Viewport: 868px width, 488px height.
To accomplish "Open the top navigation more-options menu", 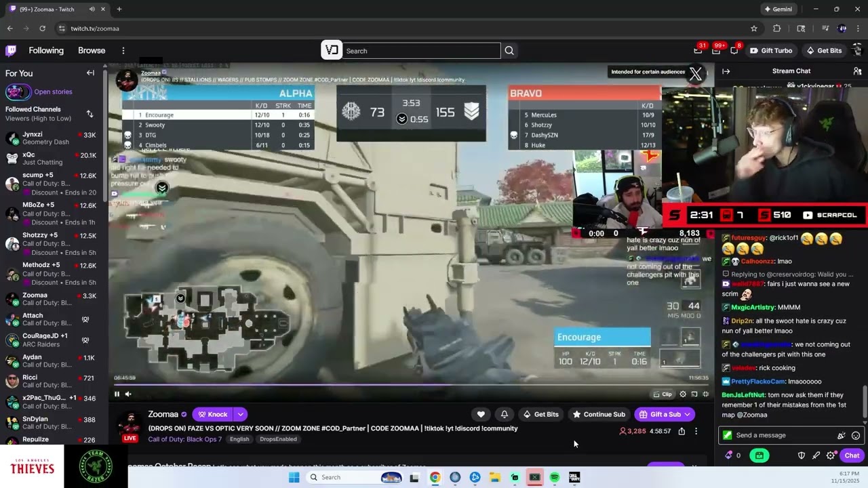I will point(123,51).
